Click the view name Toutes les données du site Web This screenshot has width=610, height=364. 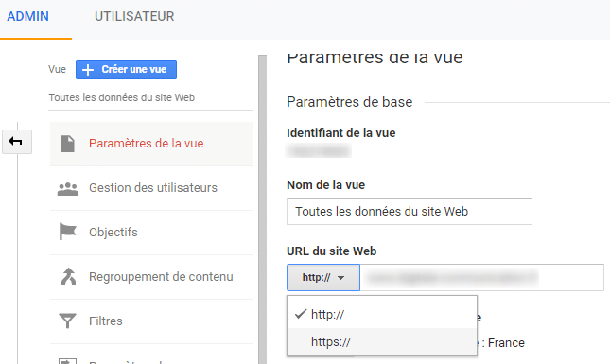122,97
